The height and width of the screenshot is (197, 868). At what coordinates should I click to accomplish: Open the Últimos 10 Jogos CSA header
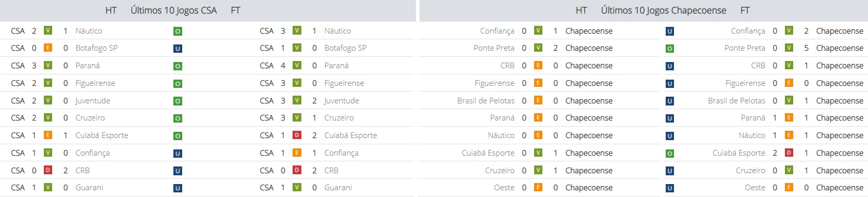pyautogui.click(x=174, y=10)
